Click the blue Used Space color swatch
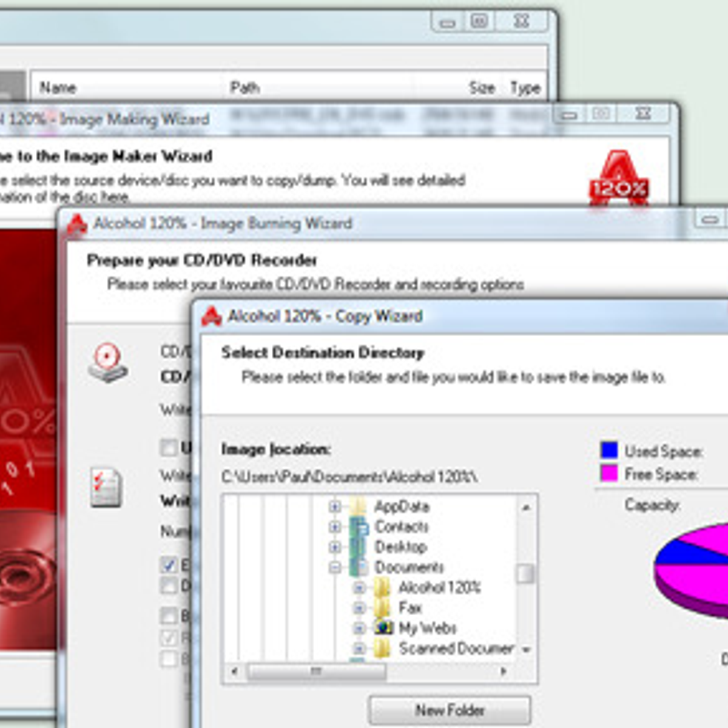The height and width of the screenshot is (728, 728). [609, 450]
